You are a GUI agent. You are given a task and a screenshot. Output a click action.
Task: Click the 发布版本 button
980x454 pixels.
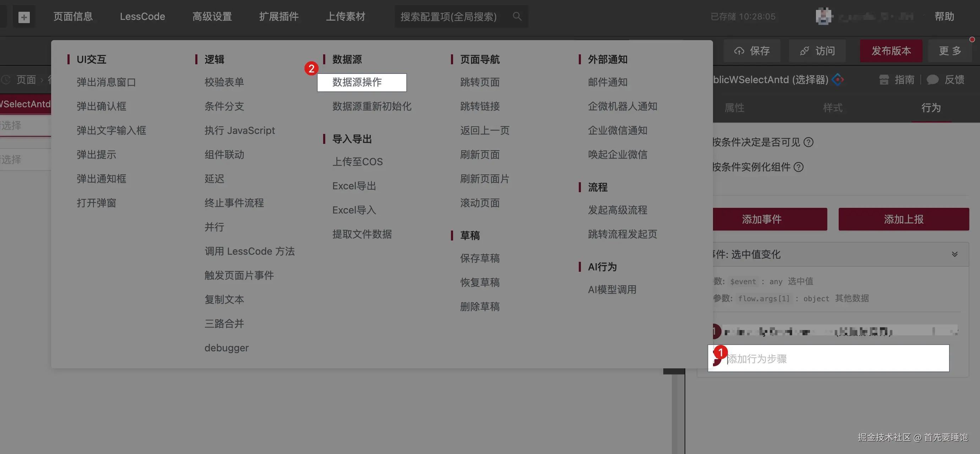coord(891,50)
